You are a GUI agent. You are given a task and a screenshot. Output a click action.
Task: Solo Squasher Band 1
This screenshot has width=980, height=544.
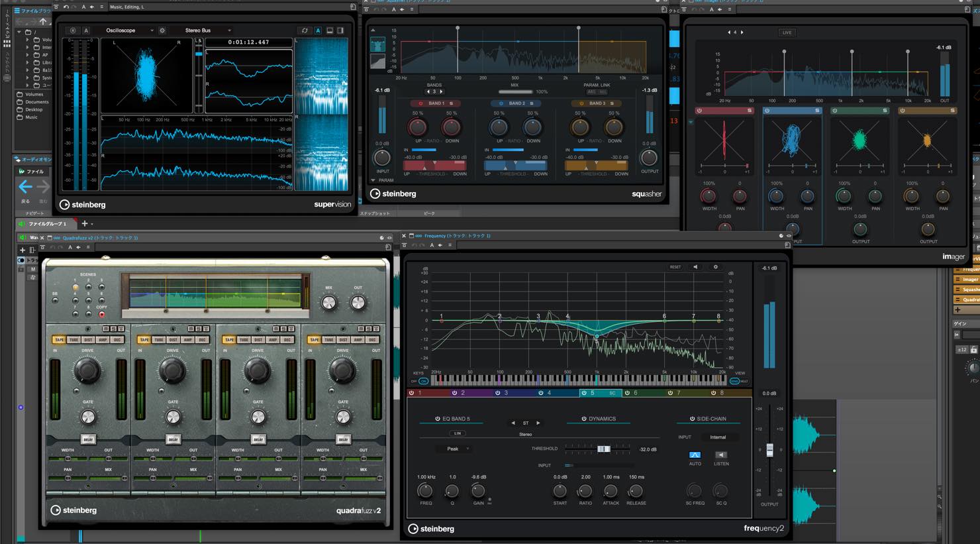click(452, 103)
